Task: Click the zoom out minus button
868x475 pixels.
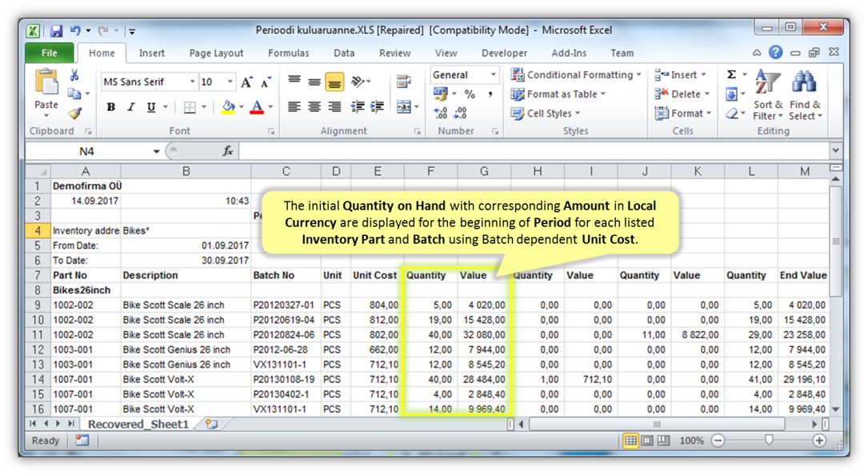Action: click(718, 441)
